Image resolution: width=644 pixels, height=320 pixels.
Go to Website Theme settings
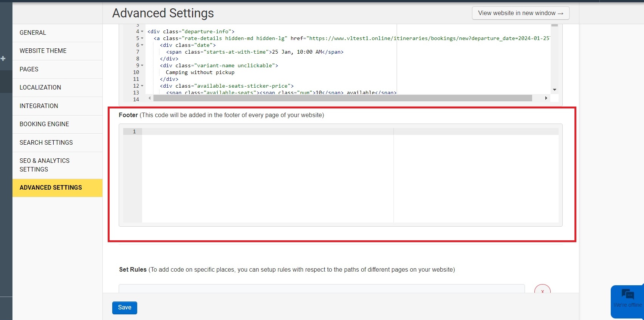pyautogui.click(x=43, y=51)
